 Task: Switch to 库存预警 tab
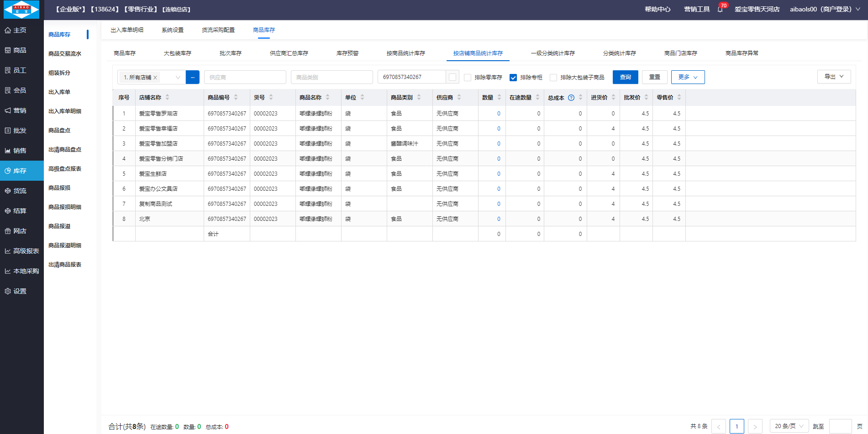[x=347, y=53]
